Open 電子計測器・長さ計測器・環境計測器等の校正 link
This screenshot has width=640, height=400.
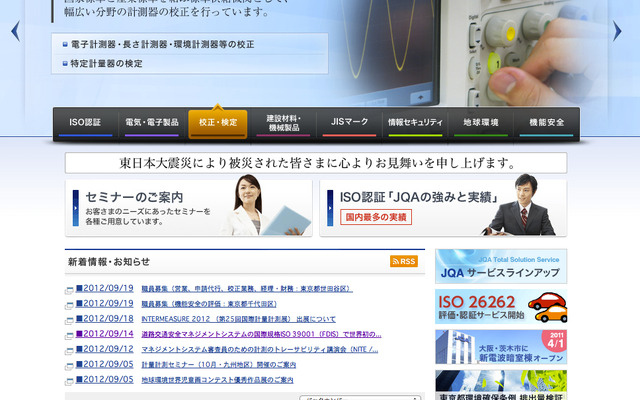coord(162,44)
